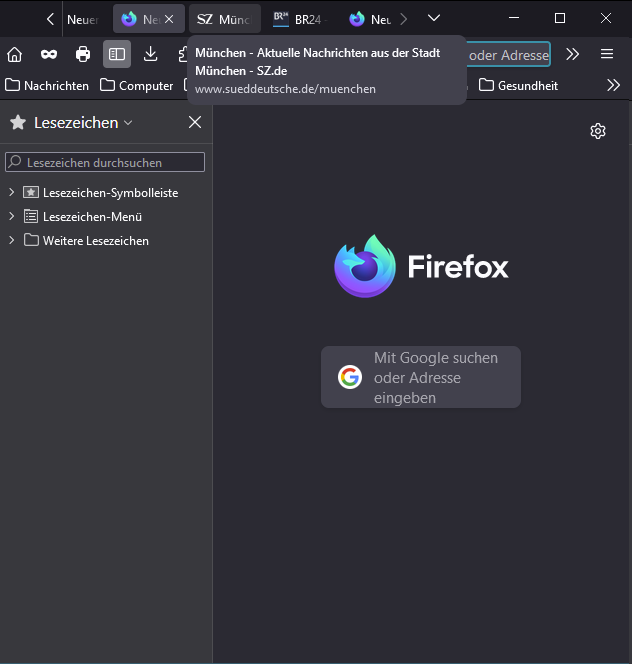The width and height of the screenshot is (632, 664).
Task: Switch to the SZ München tab
Action: [x=224, y=19]
